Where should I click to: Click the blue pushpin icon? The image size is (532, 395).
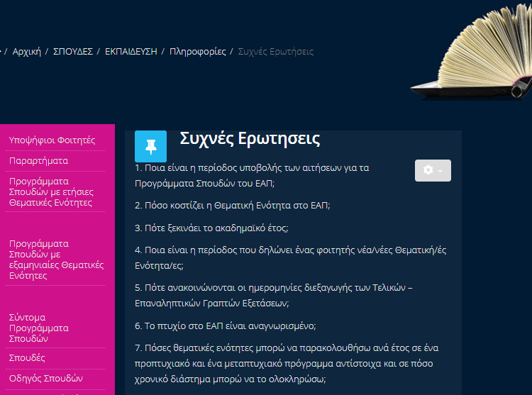[150, 146]
